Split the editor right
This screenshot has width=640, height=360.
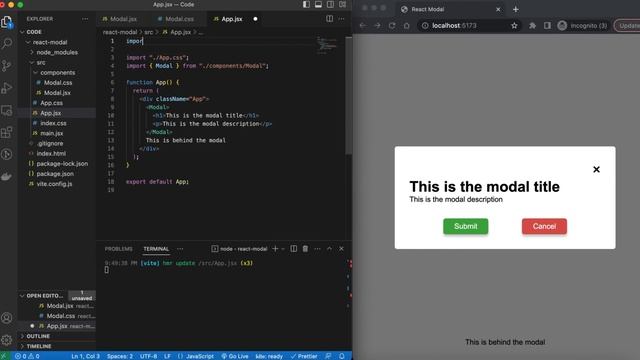point(329,19)
